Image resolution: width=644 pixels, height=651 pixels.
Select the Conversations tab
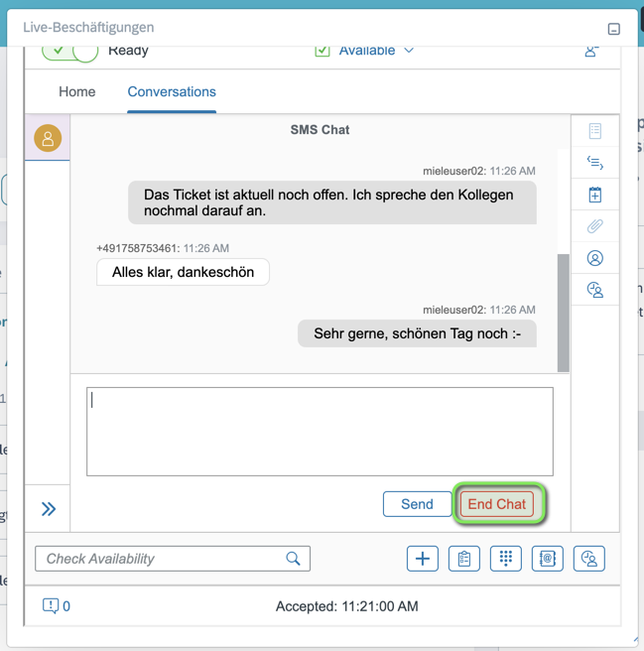tap(172, 91)
